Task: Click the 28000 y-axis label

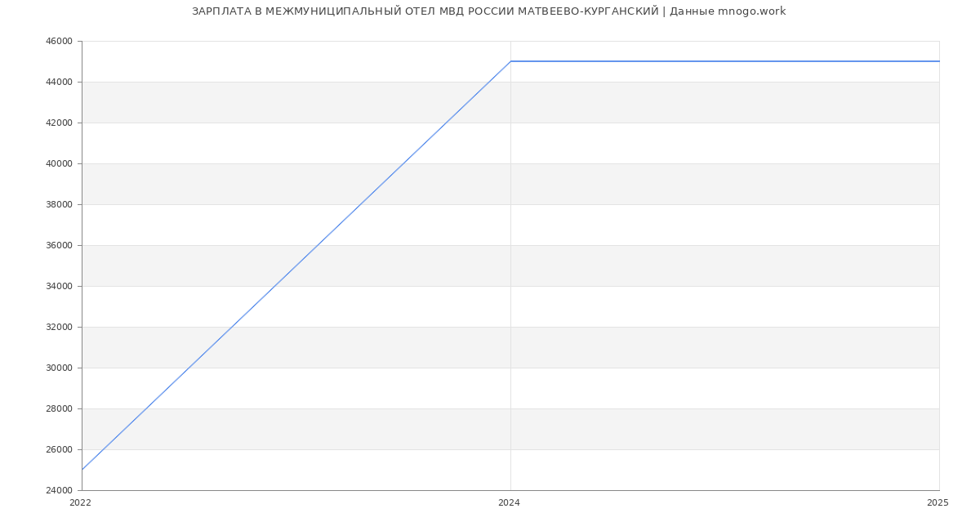Action: [x=59, y=409]
